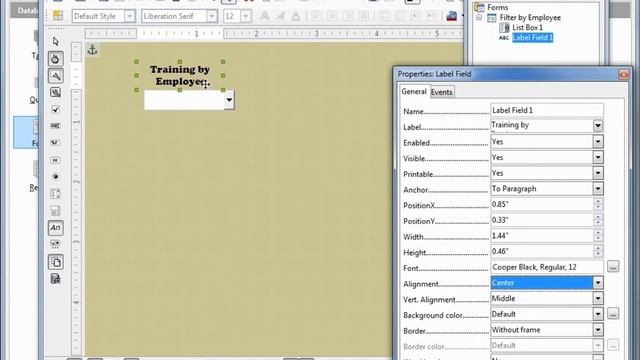640x360 pixels.
Task: Select the List Box control tool
Action: [x=56, y=193]
